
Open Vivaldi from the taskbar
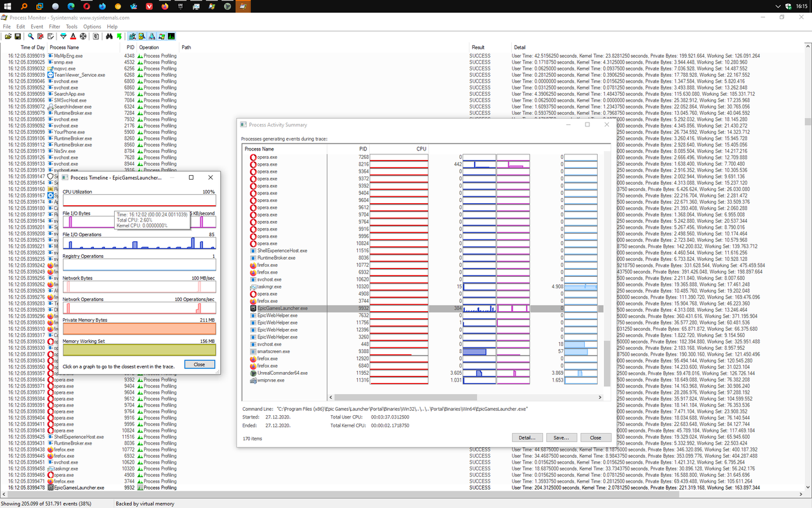click(x=149, y=6)
